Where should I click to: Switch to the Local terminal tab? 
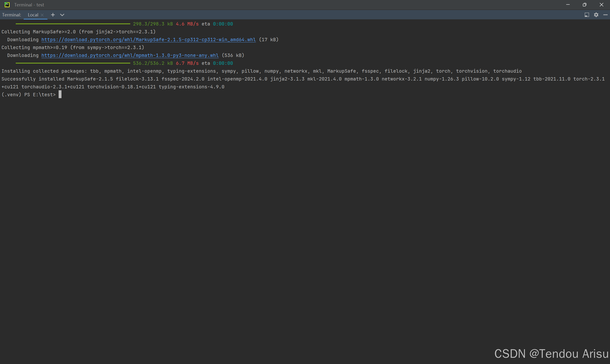tap(33, 15)
